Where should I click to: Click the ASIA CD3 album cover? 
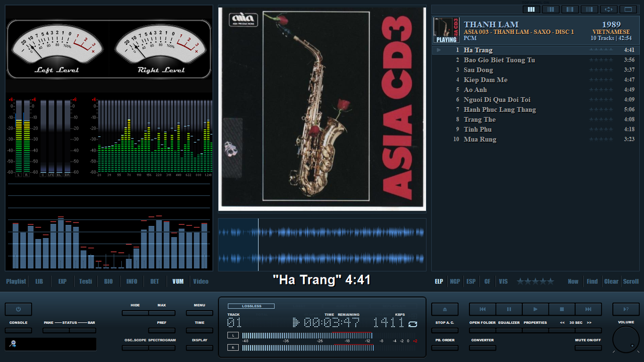coord(322,109)
